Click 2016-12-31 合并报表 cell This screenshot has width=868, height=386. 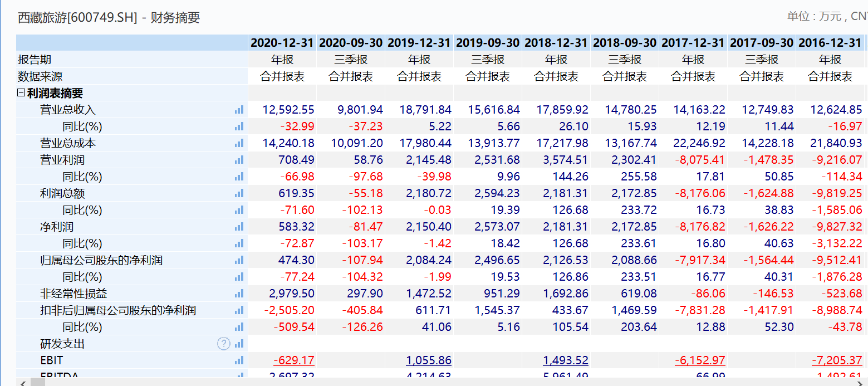tap(830, 76)
